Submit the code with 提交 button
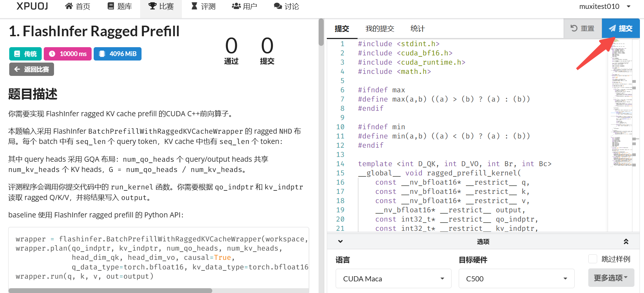 tap(621, 28)
